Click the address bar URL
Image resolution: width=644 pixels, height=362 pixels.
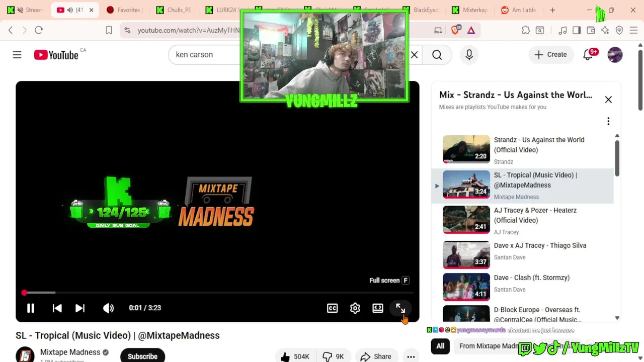coord(189,30)
